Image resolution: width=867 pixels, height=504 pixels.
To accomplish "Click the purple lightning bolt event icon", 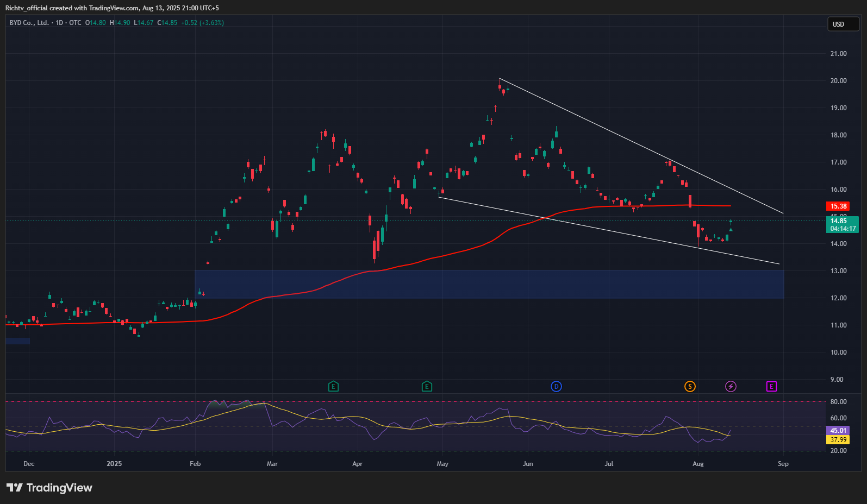I will click(x=731, y=387).
